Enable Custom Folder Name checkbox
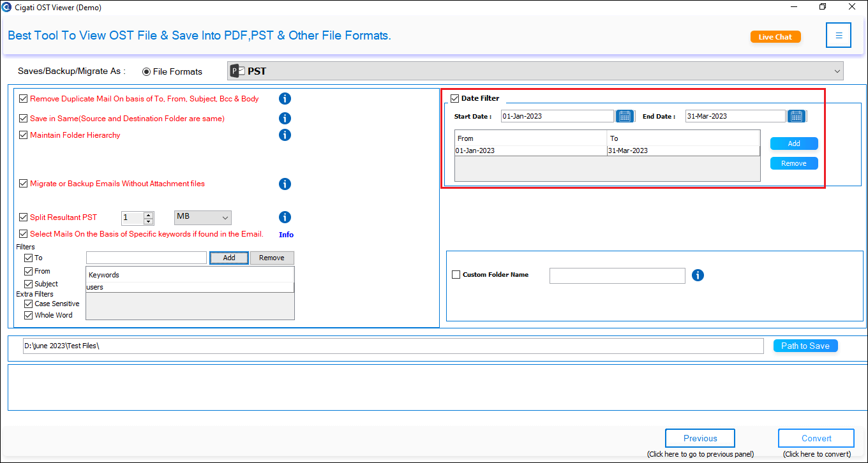 pos(456,275)
